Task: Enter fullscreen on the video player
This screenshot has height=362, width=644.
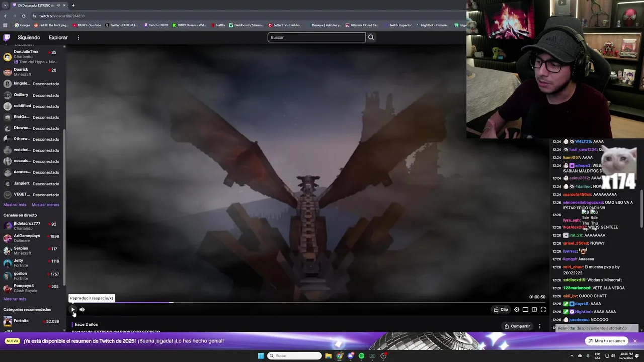Action: pos(543,310)
